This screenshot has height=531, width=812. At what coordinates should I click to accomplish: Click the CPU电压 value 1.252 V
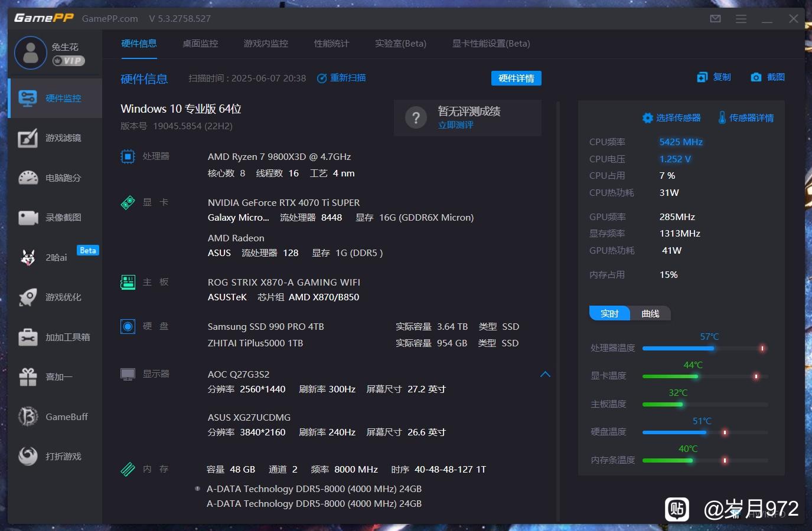pos(675,159)
